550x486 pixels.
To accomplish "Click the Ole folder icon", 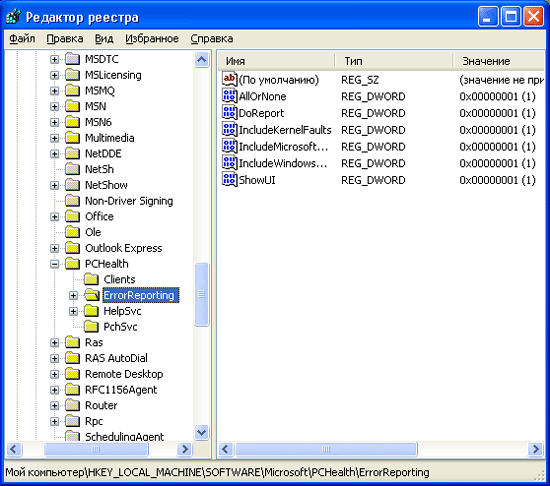I will point(73,232).
